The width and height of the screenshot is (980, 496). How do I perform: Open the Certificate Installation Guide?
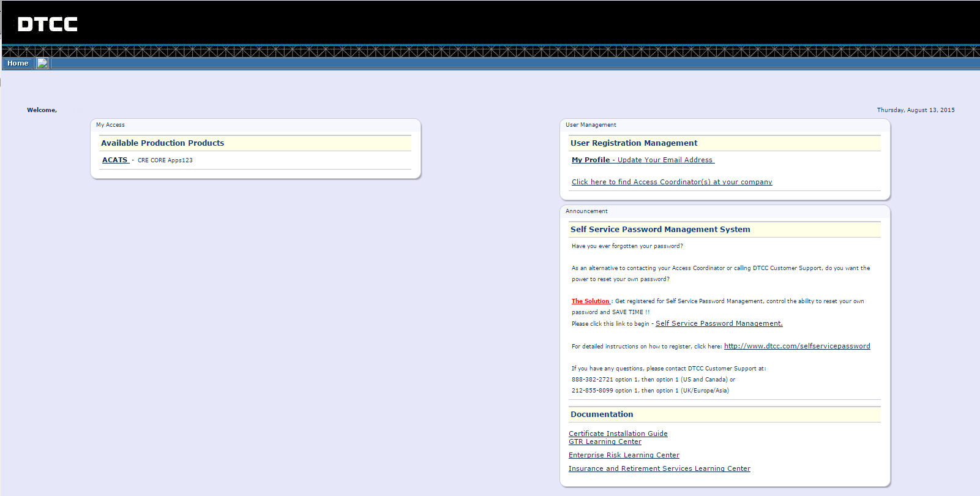click(x=618, y=434)
